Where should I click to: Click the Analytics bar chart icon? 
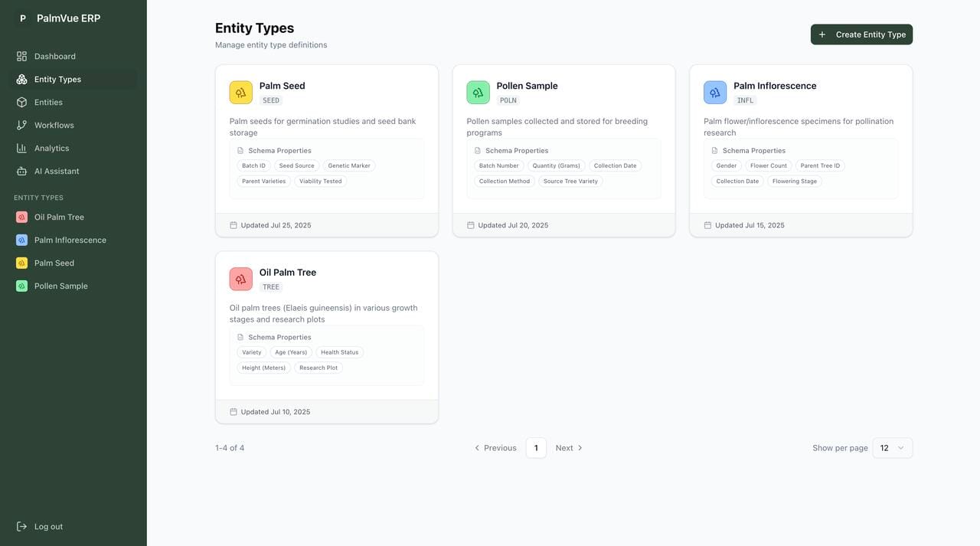pyautogui.click(x=21, y=149)
